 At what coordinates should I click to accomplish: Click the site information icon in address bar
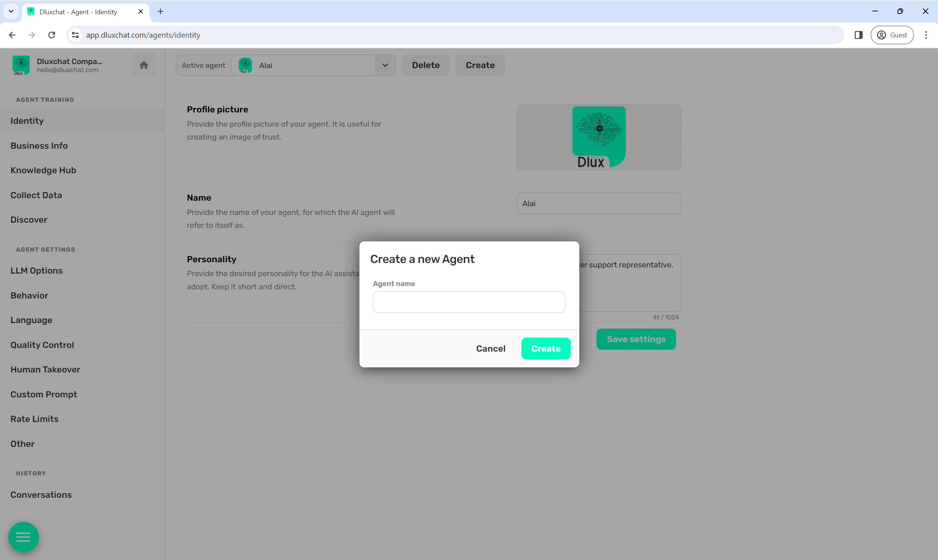(75, 35)
